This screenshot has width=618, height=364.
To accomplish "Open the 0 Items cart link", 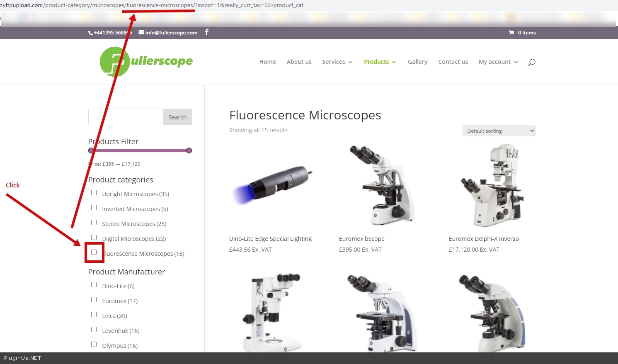I will tap(527, 32).
